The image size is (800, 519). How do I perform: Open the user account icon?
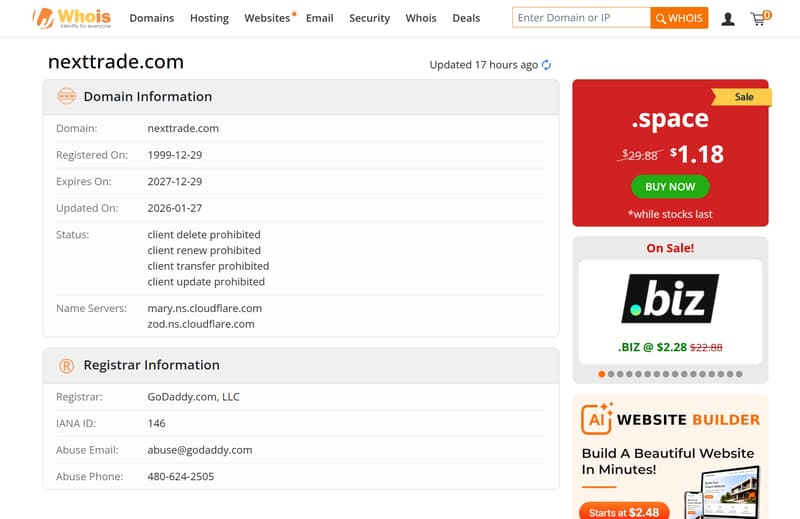tap(728, 19)
